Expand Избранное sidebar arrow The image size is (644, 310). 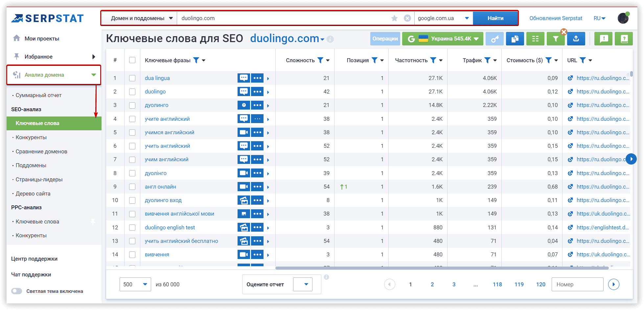[x=94, y=57]
